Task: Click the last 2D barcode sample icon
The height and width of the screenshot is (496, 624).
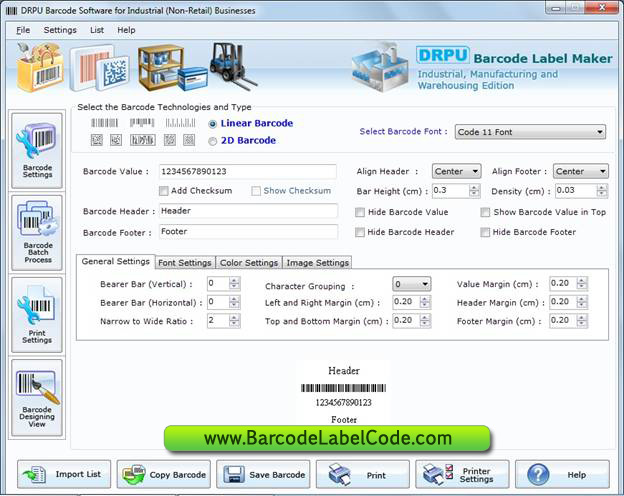Action: click(189, 140)
